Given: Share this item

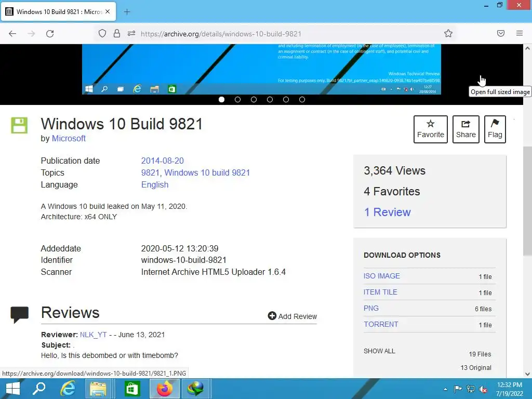Looking at the screenshot, I should (466, 129).
